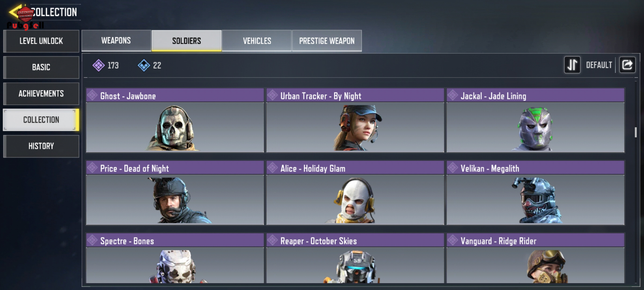Select the Urban Tracker - By Night skin
The height and width of the screenshot is (290, 644).
[355, 120]
